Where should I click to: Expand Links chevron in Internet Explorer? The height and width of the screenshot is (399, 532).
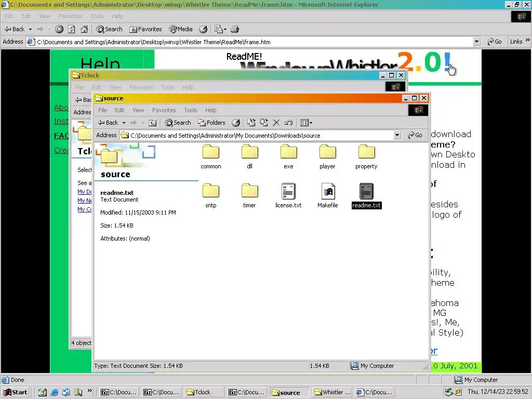click(528, 41)
